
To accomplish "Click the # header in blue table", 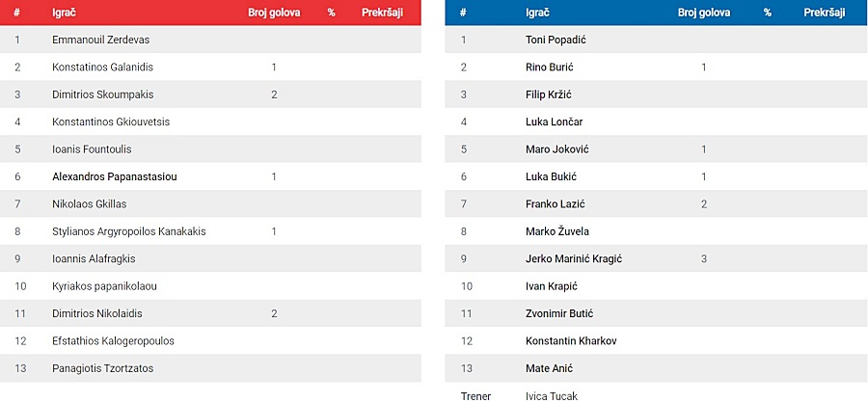I will [463, 13].
